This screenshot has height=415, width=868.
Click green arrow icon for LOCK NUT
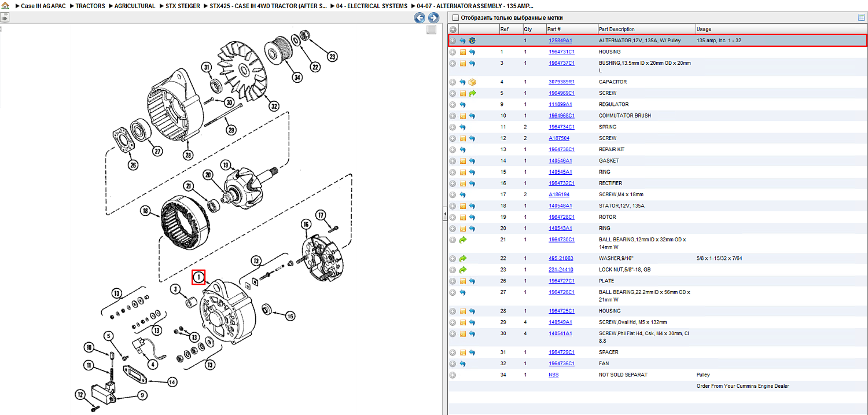point(463,270)
